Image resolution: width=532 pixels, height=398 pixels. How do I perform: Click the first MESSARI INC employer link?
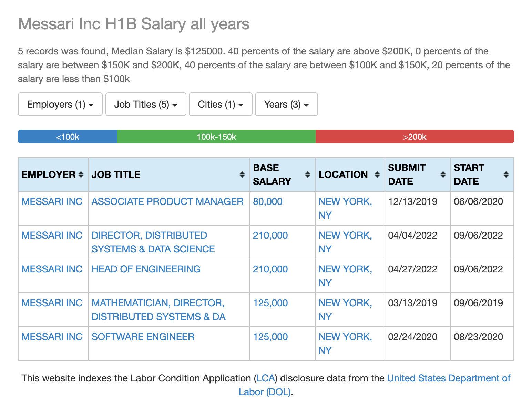tap(52, 201)
